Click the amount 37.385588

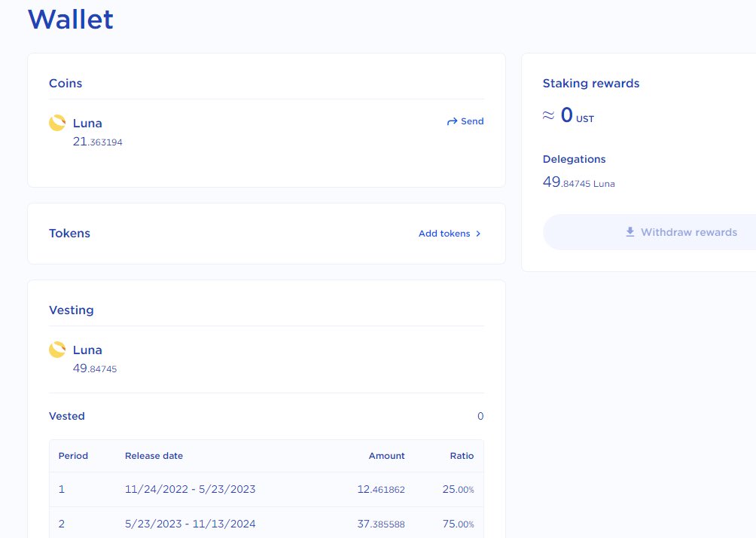[381, 524]
